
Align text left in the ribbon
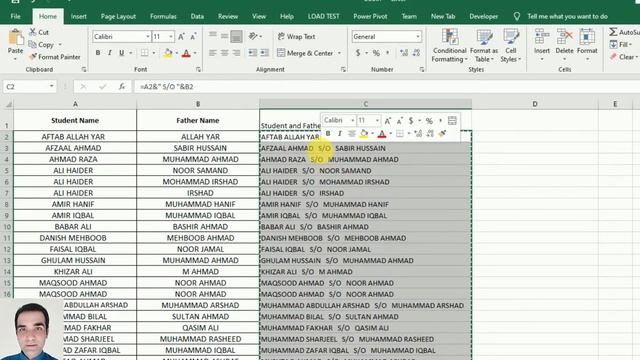[213, 53]
